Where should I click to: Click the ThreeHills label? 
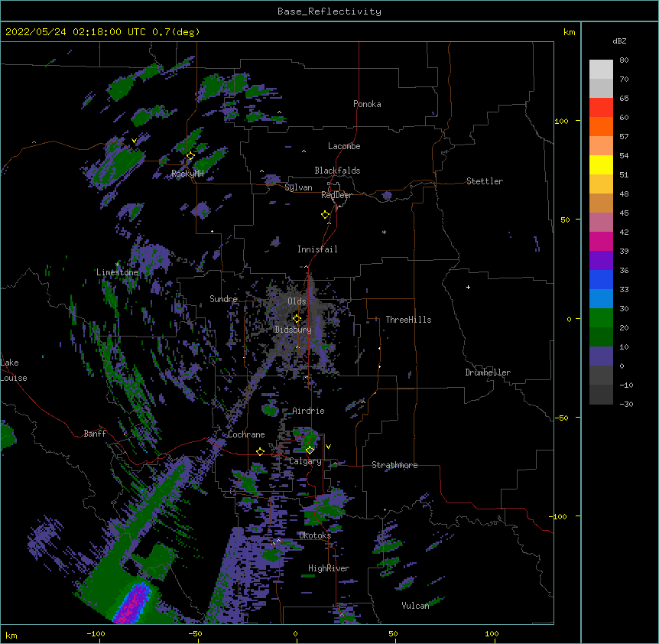tap(408, 320)
